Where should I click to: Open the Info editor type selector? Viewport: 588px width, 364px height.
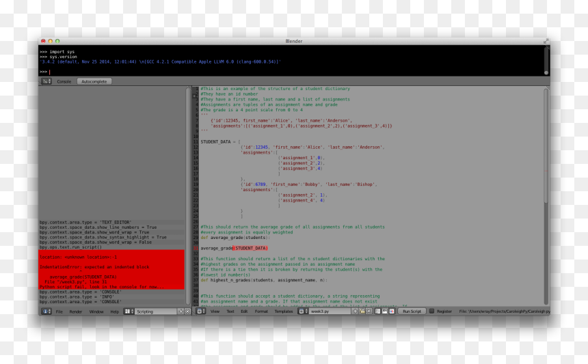[x=46, y=311]
